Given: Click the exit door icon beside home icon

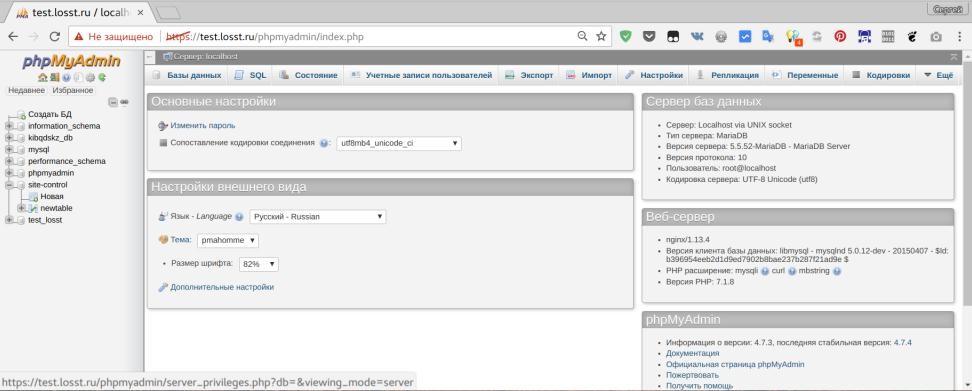Looking at the screenshot, I should pos(55,77).
